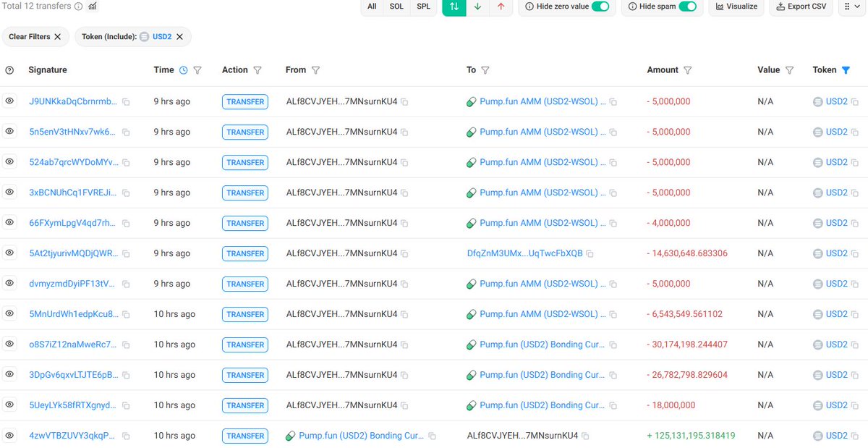Click the TRANSFER badge in the 66FXymLpgV4qd7rh row
Screen dimensions: 868x448
click(x=245, y=224)
